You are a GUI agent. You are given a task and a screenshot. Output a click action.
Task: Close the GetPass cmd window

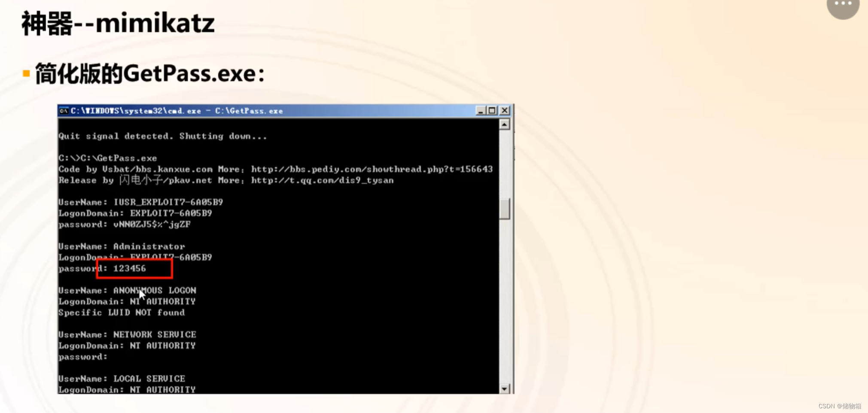point(505,111)
